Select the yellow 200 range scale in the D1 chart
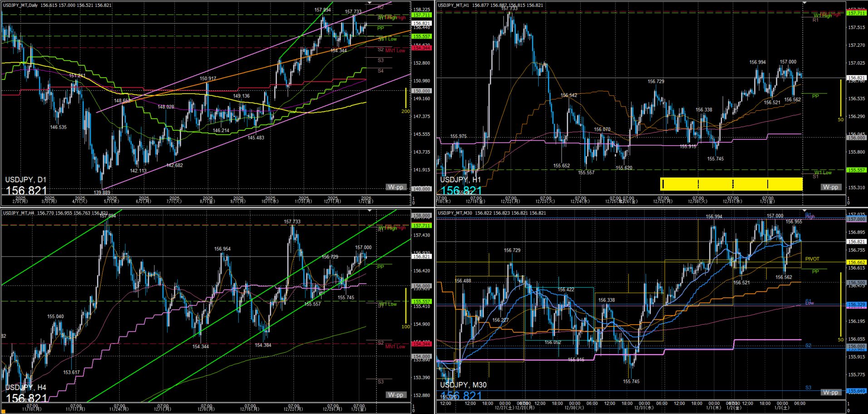The width and height of the screenshot is (868, 414). 406,101
